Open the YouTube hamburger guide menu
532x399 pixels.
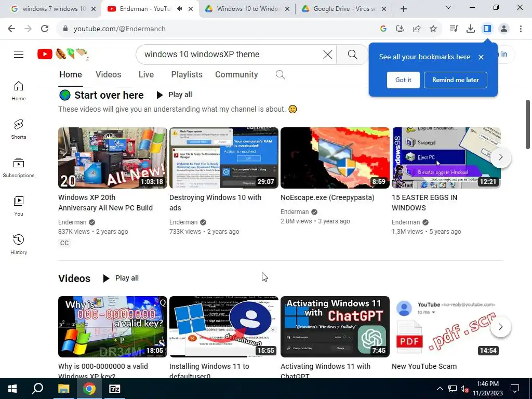[19, 54]
